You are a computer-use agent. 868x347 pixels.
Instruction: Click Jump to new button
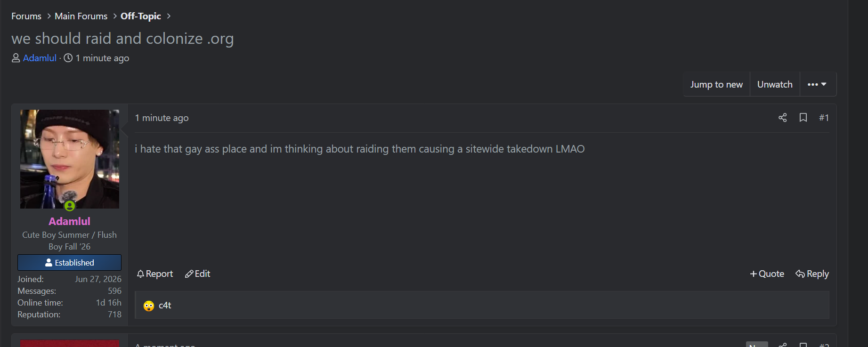(716, 84)
